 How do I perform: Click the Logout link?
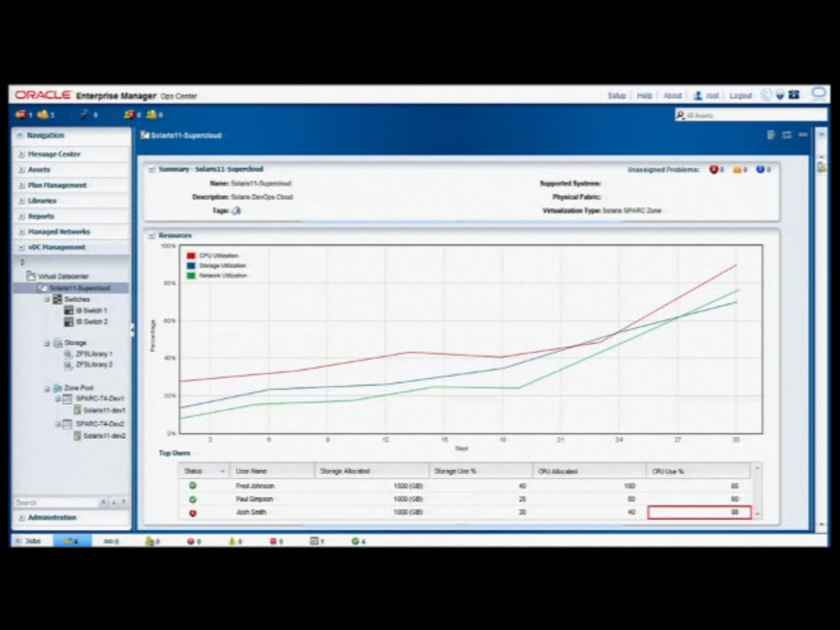741,95
